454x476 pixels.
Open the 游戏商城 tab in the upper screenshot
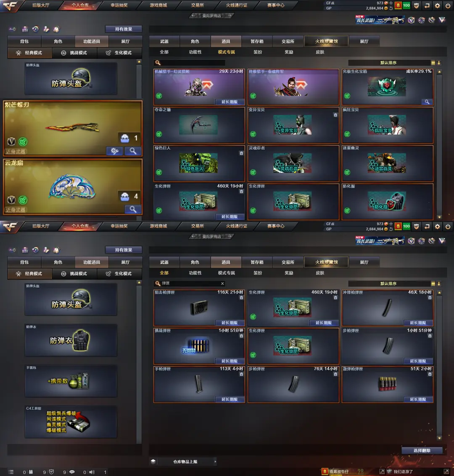pos(158,5)
